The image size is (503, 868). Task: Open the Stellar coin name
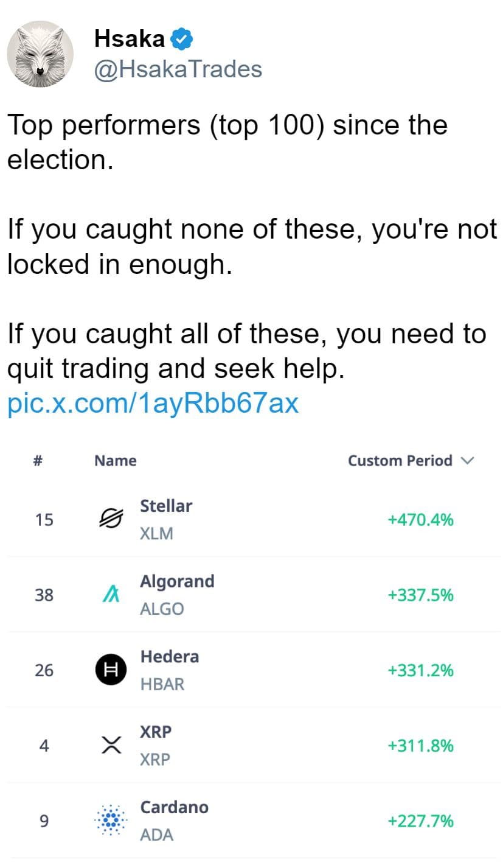(166, 506)
